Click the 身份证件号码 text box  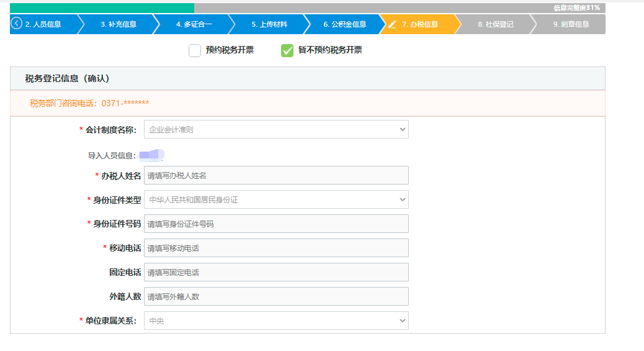point(276,224)
